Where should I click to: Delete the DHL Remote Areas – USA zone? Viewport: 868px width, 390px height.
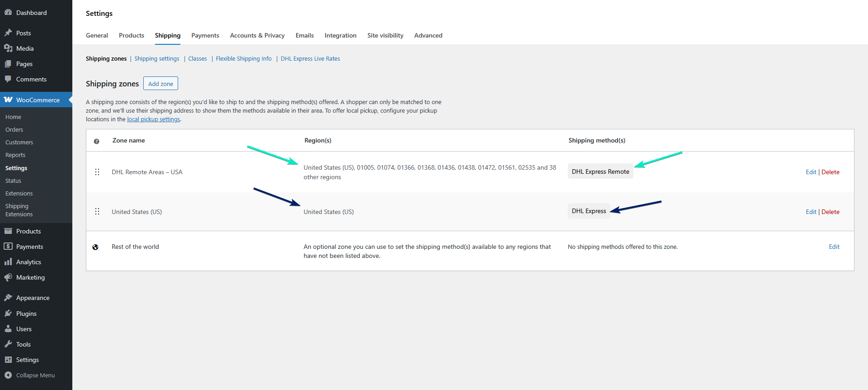pyautogui.click(x=830, y=172)
